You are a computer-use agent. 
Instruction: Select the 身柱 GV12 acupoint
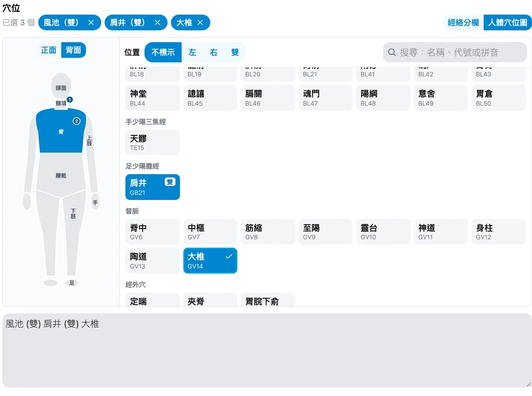tap(498, 232)
